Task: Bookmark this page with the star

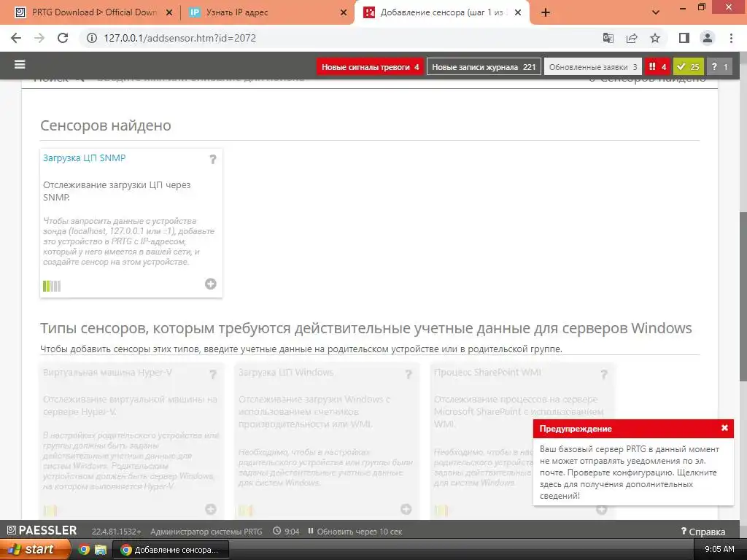Action: coord(655,38)
